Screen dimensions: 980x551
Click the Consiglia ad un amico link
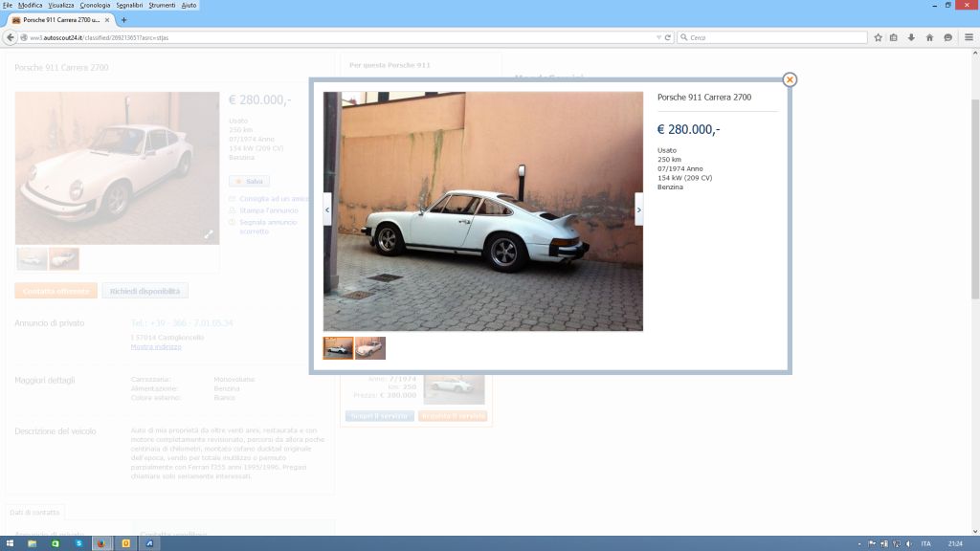click(x=274, y=199)
